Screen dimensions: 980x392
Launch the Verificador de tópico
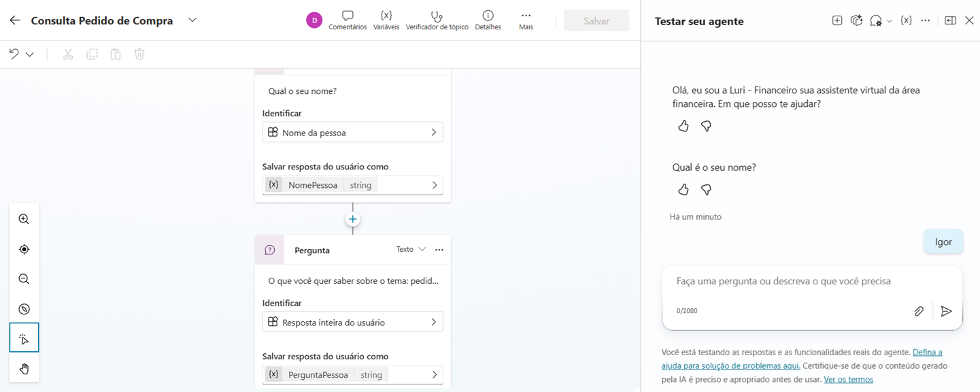pos(437,20)
